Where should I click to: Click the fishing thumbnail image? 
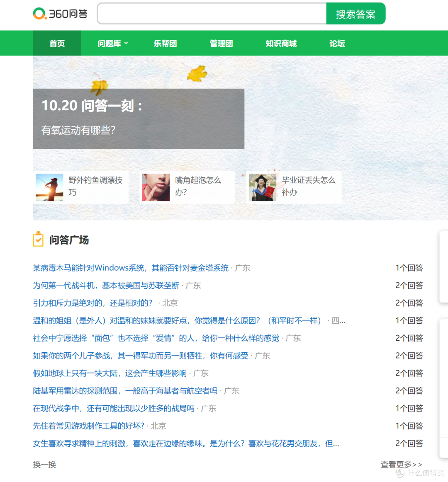click(x=49, y=187)
